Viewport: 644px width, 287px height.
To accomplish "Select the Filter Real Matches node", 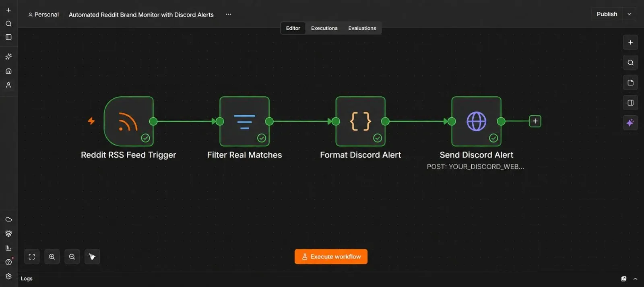I will [244, 121].
